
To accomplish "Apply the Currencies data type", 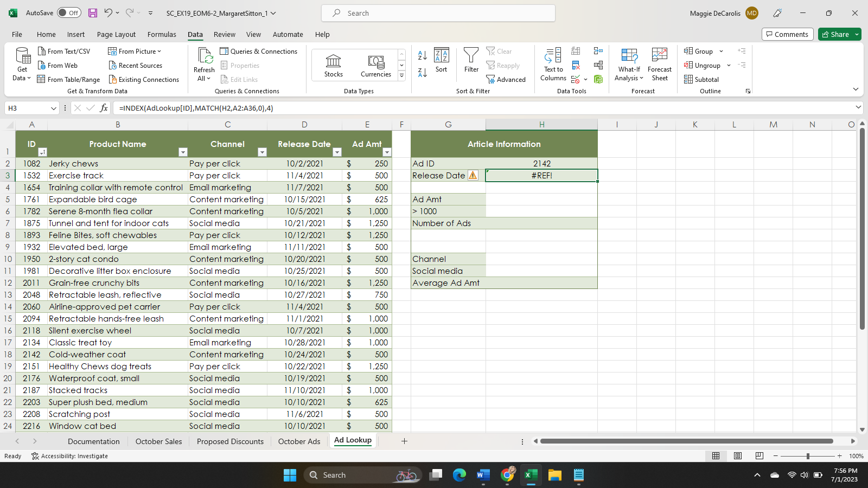I will pos(375,64).
